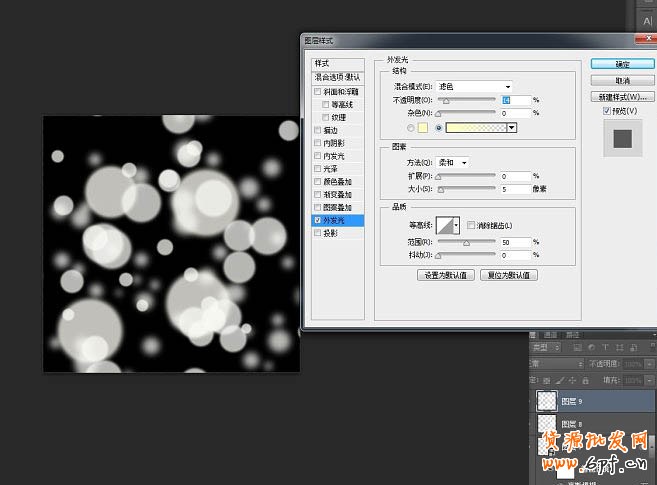Select the solid color radio button
The image size is (657, 485).
[412, 128]
